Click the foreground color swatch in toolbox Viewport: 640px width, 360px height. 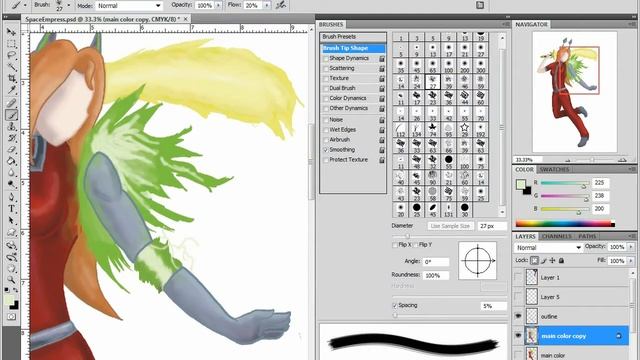[x=9, y=301]
